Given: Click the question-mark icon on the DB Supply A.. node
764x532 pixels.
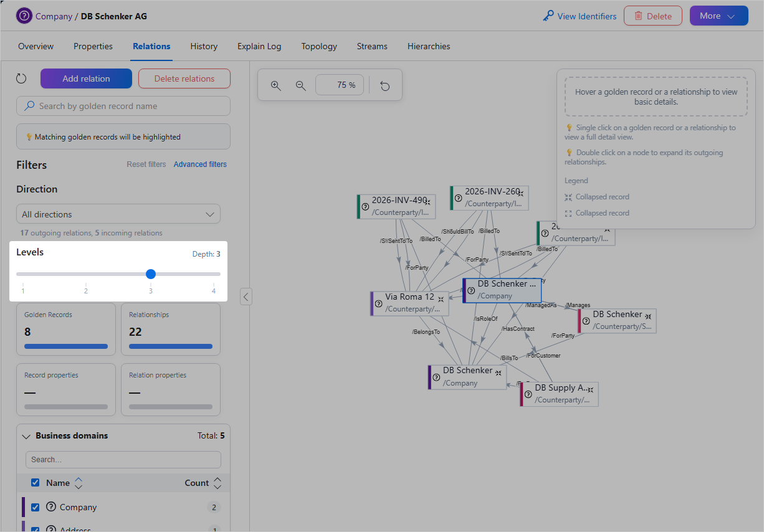Looking at the screenshot, I should click(x=528, y=394).
